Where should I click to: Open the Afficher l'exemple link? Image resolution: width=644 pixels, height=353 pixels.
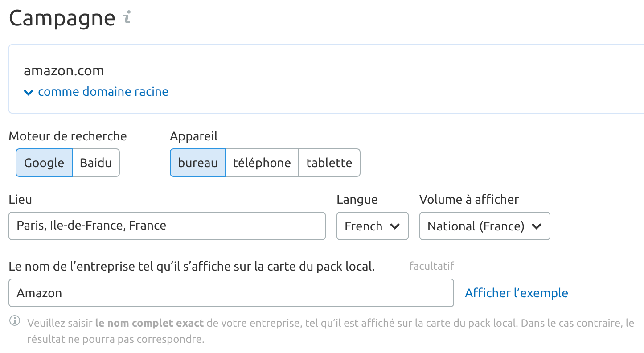(517, 293)
